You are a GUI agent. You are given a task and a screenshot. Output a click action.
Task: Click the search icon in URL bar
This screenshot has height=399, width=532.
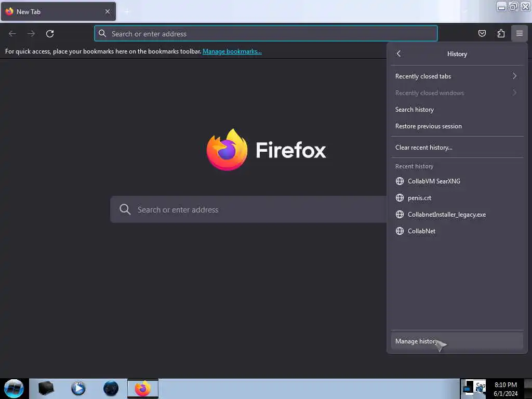(102, 33)
